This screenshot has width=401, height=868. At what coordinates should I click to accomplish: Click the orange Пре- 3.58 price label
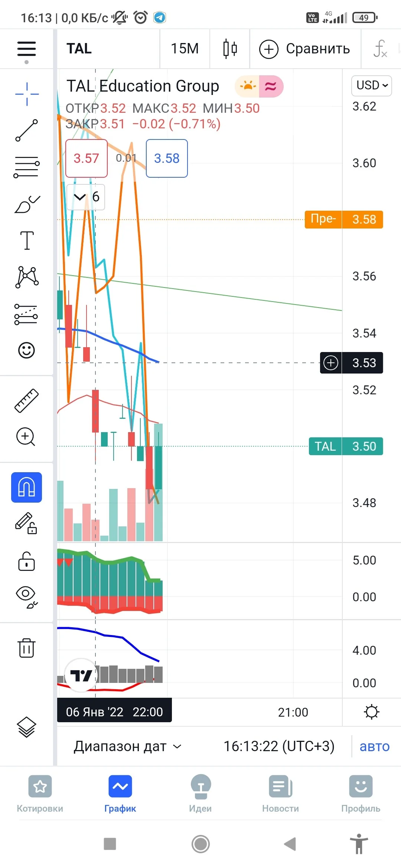[x=344, y=219]
